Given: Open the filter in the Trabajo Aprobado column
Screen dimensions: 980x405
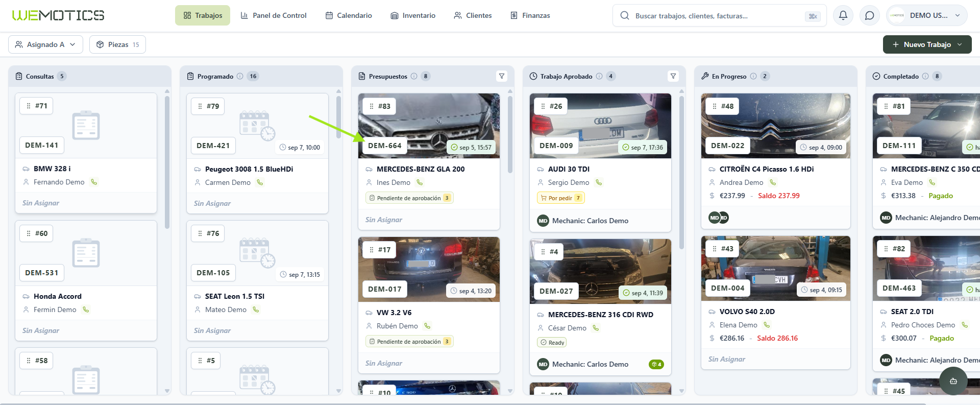Looking at the screenshot, I should pyautogui.click(x=673, y=76).
